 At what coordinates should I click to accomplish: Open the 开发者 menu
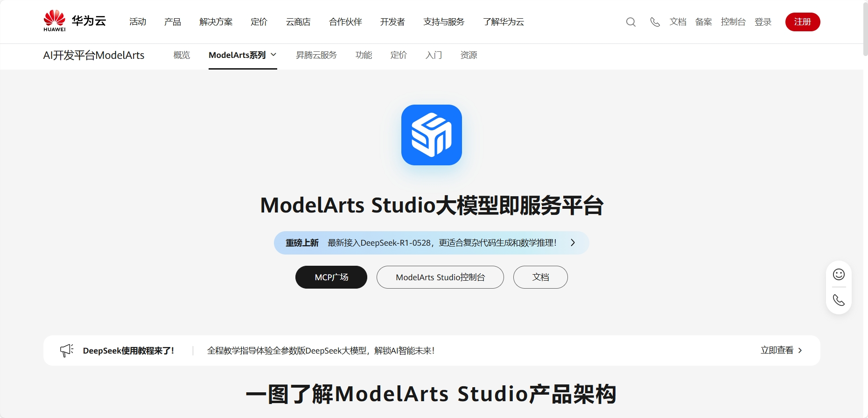(392, 22)
